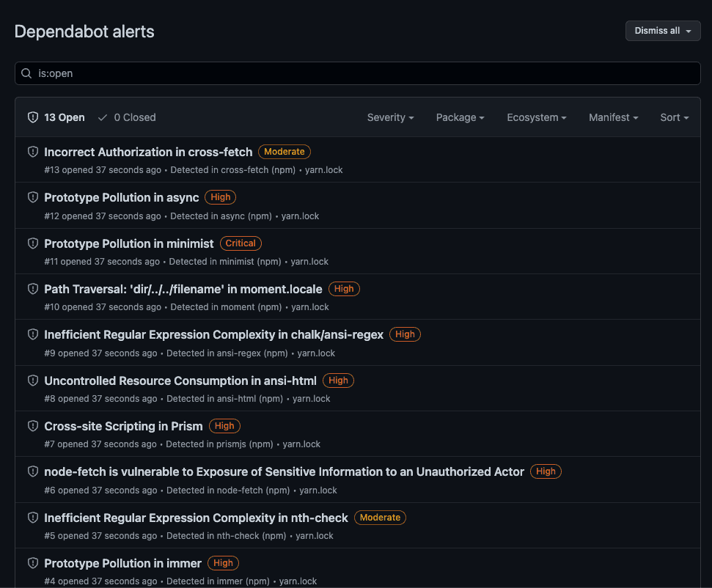Image resolution: width=712 pixels, height=588 pixels.
Task: Click shield icon next to minimist alert
Action: coord(33,243)
